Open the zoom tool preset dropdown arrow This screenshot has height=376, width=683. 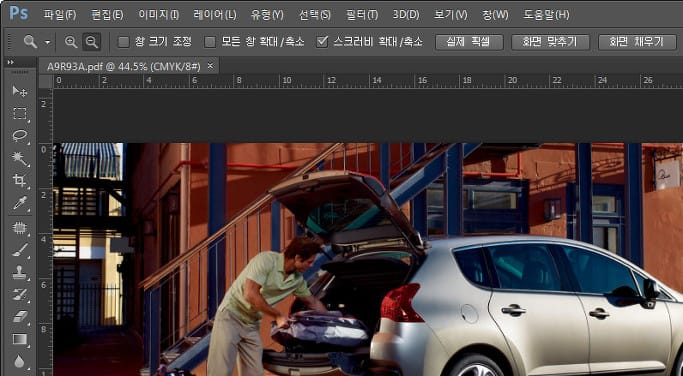pos(47,43)
